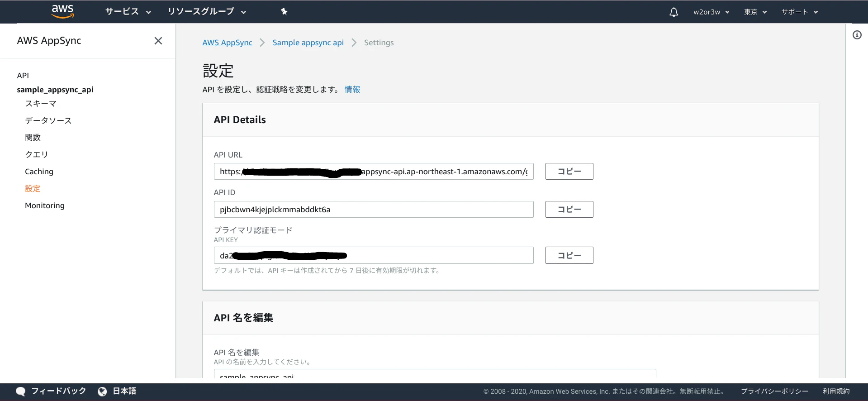
Task: Click the pin shortcut icon in header
Action: pyautogui.click(x=284, y=12)
